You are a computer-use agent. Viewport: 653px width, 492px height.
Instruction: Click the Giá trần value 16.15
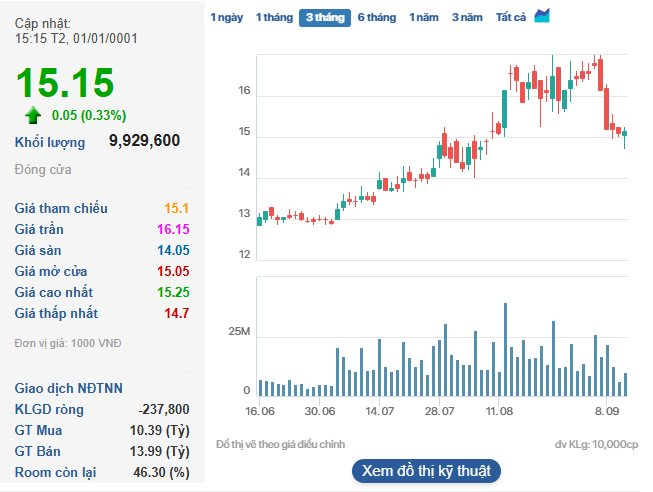pyautogui.click(x=173, y=230)
